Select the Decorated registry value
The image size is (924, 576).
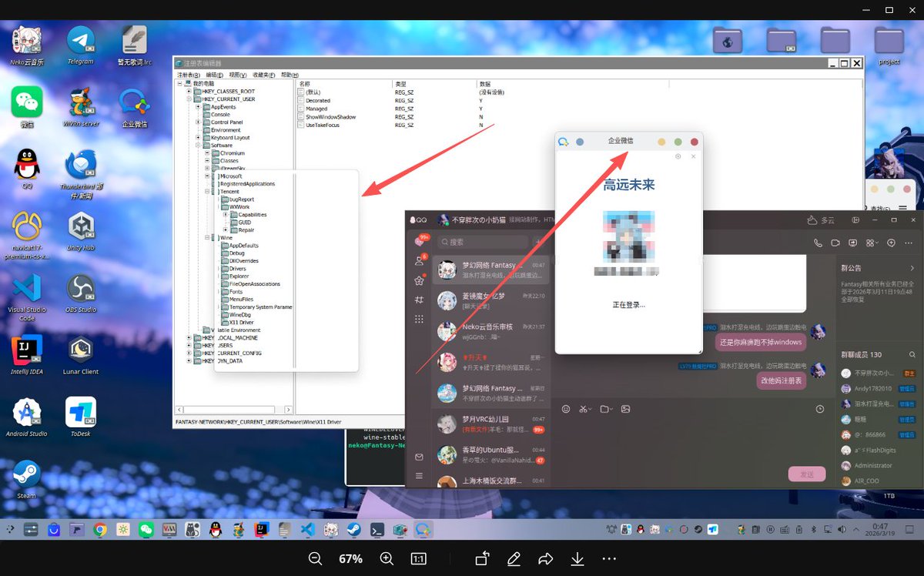(x=317, y=100)
